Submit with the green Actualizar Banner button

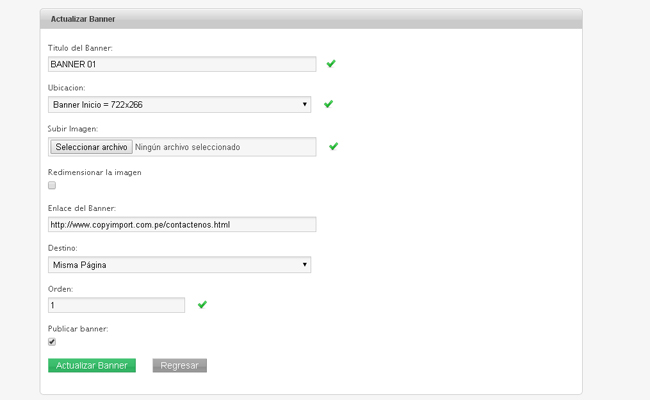pyautogui.click(x=92, y=365)
